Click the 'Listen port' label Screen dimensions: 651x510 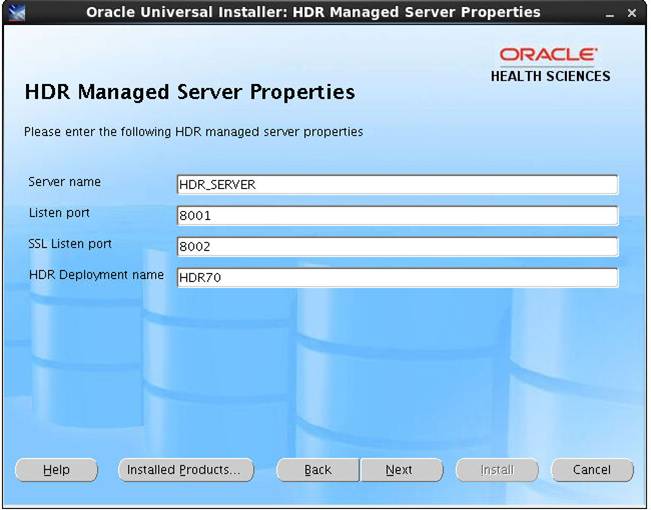pos(59,213)
